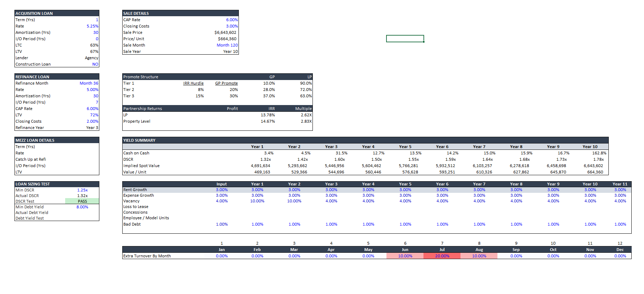Click the Refinance Year 'Year 3' value
Screen dimensions: 644x294
(92, 128)
